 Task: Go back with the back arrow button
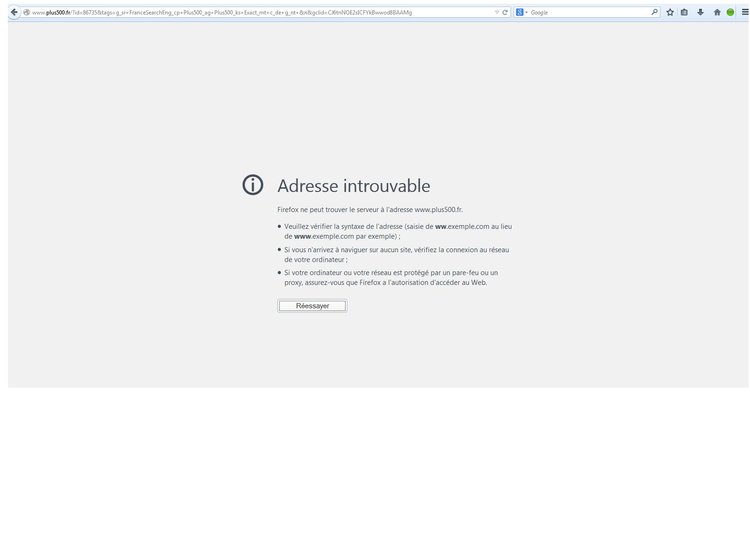tap(14, 12)
